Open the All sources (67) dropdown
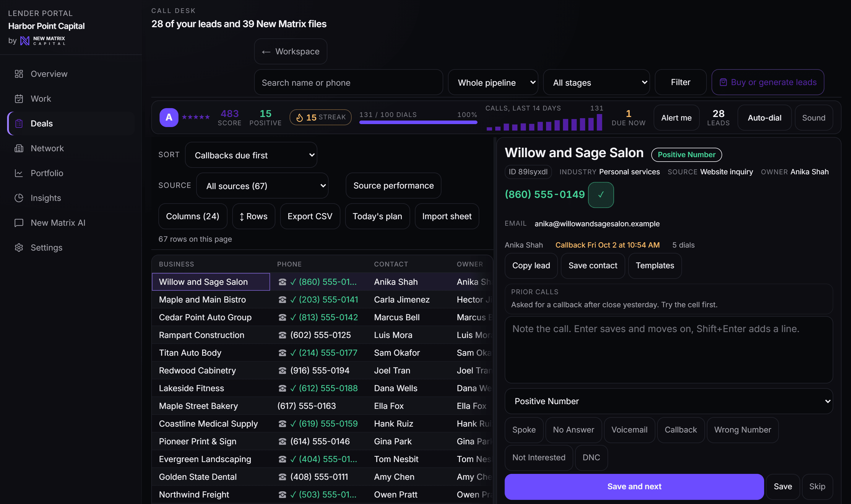Viewport: 851px width, 504px height. click(x=262, y=186)
